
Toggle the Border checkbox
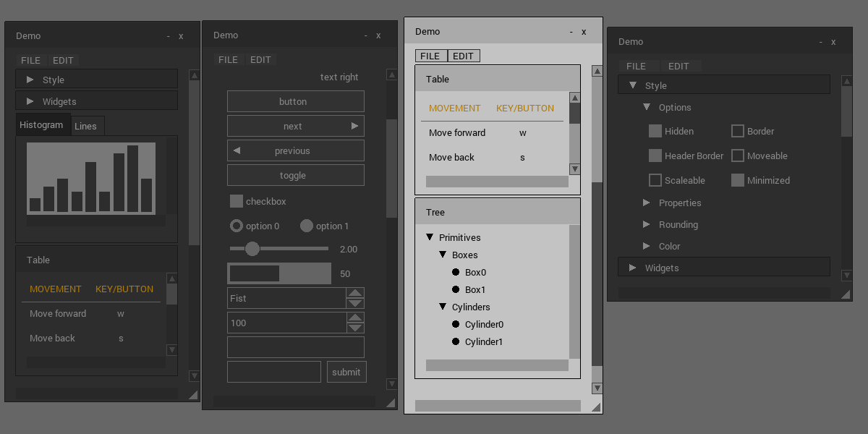point(738,131)
